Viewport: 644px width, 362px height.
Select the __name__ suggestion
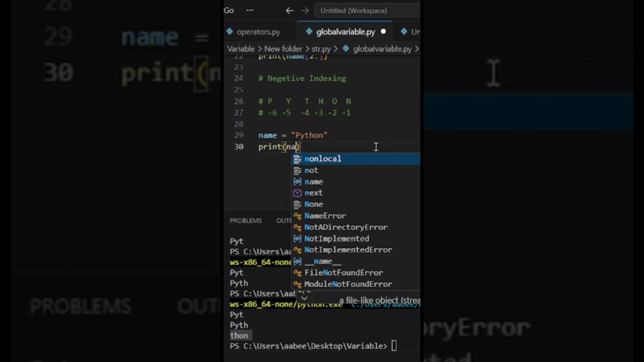tap(356, 261)
